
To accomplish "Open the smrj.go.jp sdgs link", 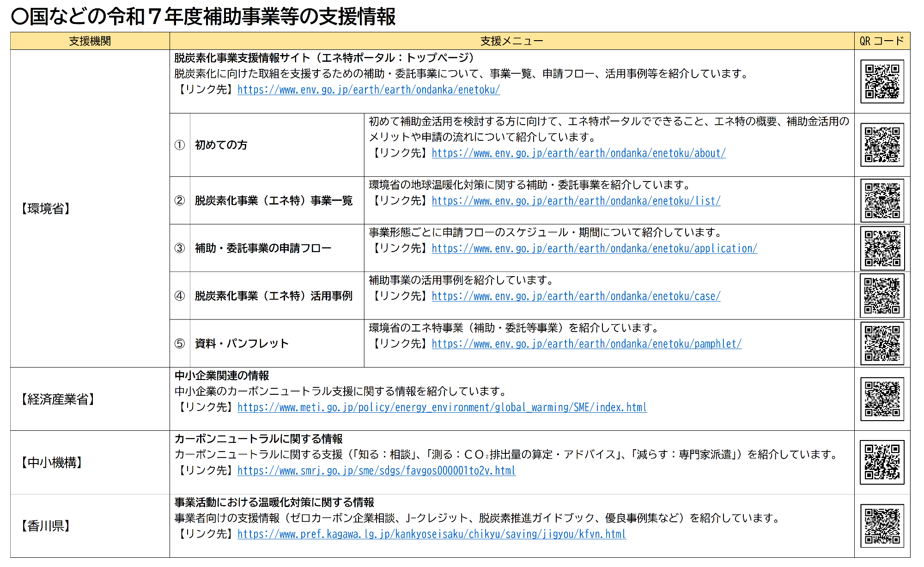I will pyautogui.click(x=376, y=470).
